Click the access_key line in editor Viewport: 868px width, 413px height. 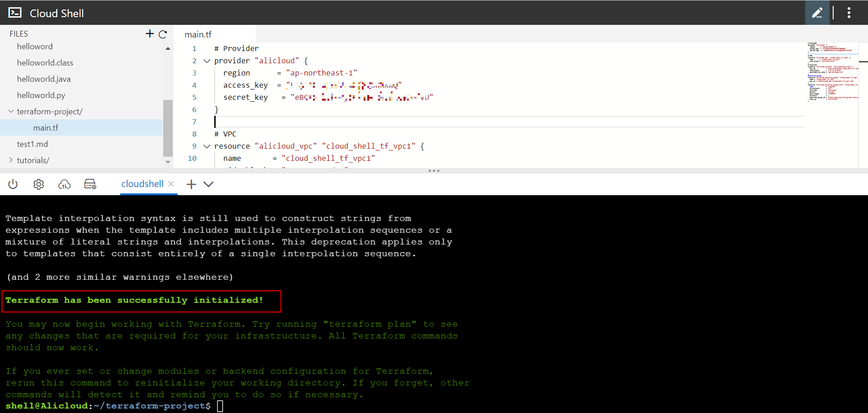[x=312, y=85]
